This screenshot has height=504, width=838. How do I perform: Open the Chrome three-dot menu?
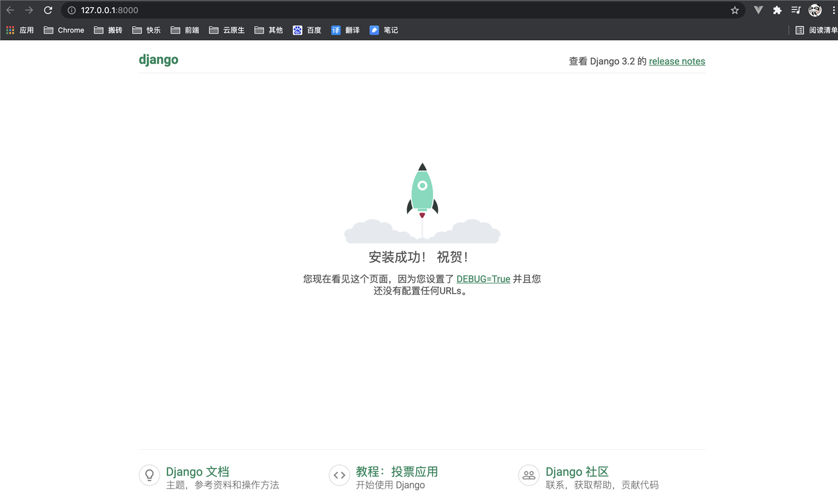[833, 10]
